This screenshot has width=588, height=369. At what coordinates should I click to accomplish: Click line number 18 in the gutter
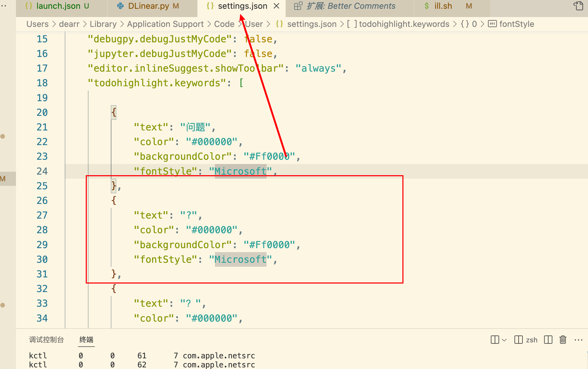[x=42, y=83]
